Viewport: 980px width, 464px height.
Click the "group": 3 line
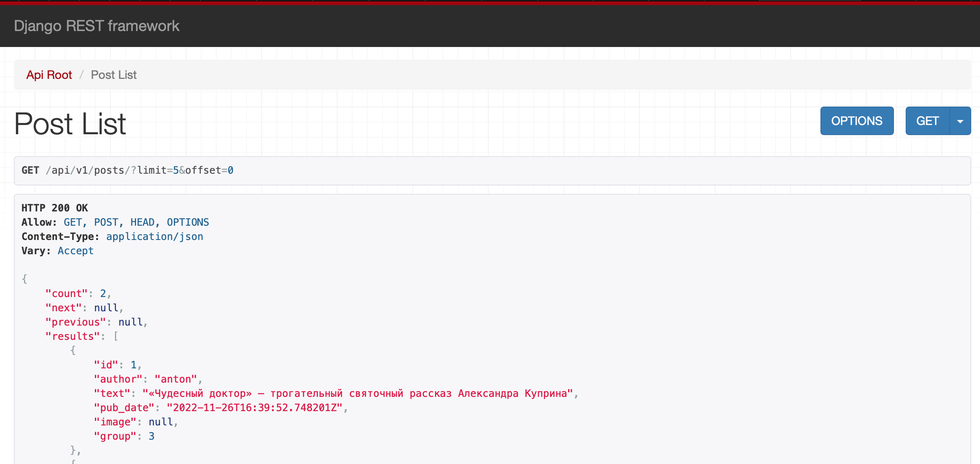pos(124,436)
